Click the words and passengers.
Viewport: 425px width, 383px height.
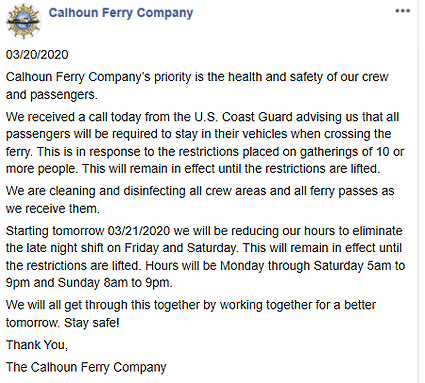tap(52, 95)
